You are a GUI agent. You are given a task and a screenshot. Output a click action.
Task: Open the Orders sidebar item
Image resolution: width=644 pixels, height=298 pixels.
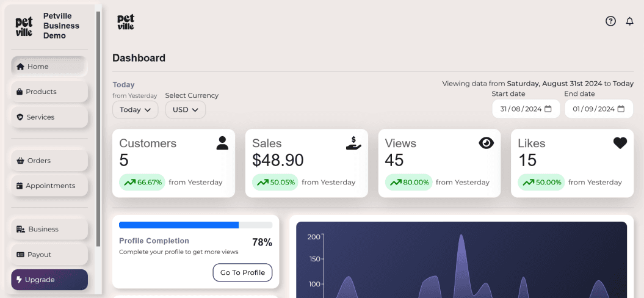click(x=49, y=161)
